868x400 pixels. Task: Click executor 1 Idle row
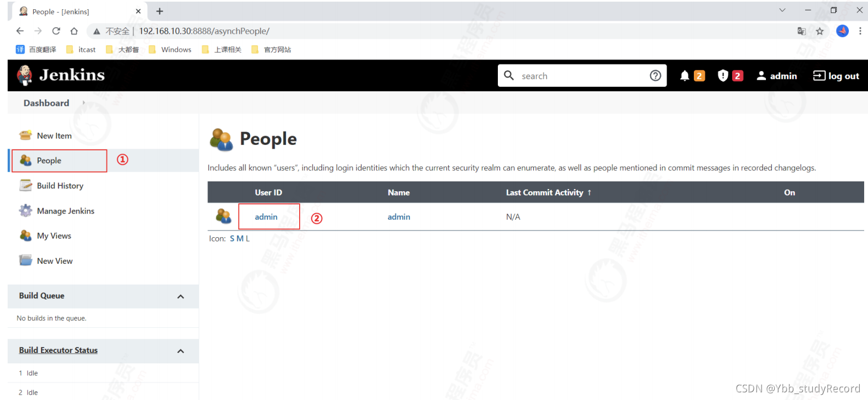click(x=103, y=373)
